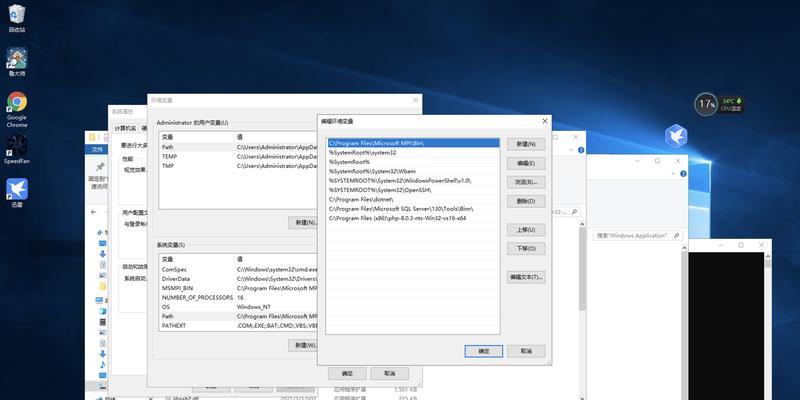Select %SystemRoot%\system32 entry
Image resolution: width=800 pixels, height=400 pixels.
coord(413,153)
